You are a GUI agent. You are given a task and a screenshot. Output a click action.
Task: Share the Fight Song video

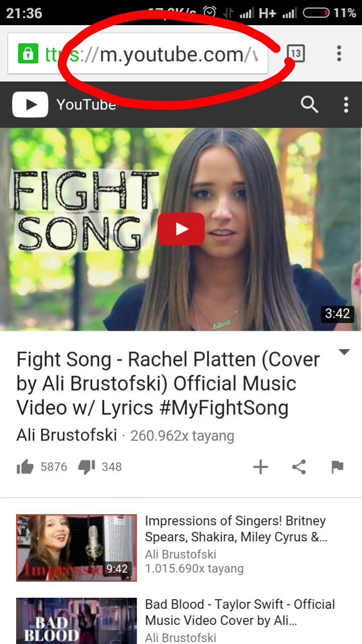pyautogui.click(x=299, y=467)
